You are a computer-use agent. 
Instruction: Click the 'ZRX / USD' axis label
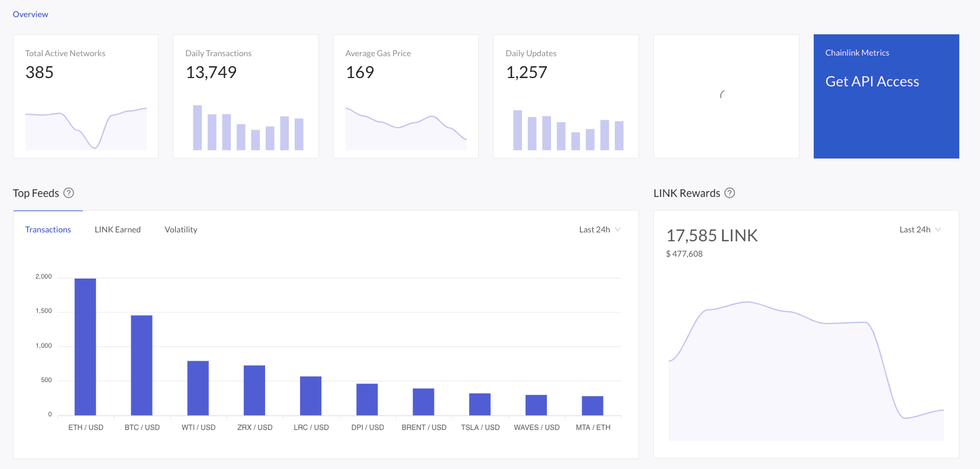(x=255, y=428)
